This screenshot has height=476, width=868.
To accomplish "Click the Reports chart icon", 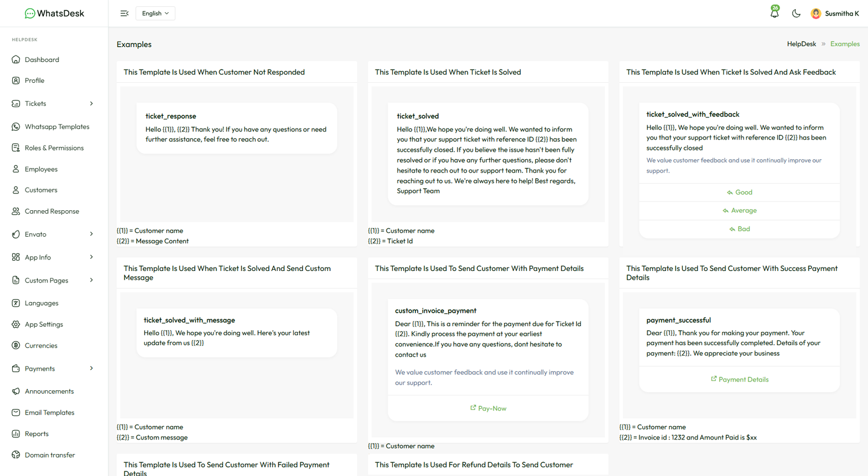I will [16, 434].
